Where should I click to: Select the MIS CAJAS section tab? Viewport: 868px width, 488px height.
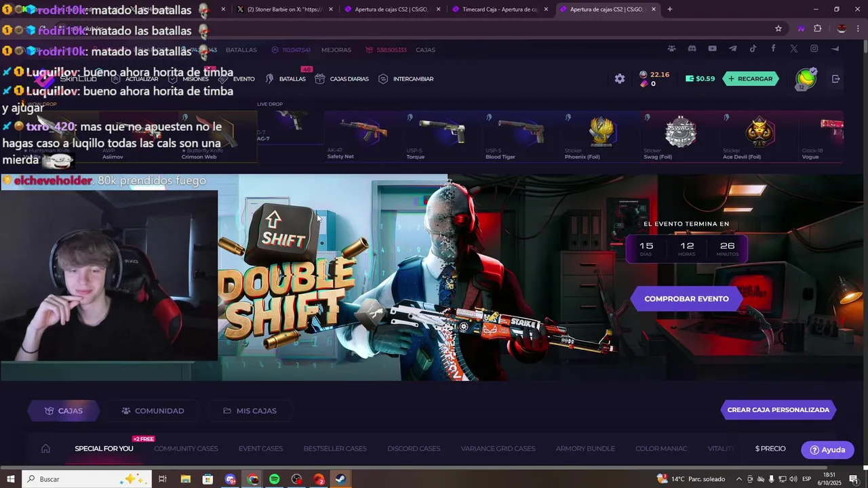[x=250, y=411]
